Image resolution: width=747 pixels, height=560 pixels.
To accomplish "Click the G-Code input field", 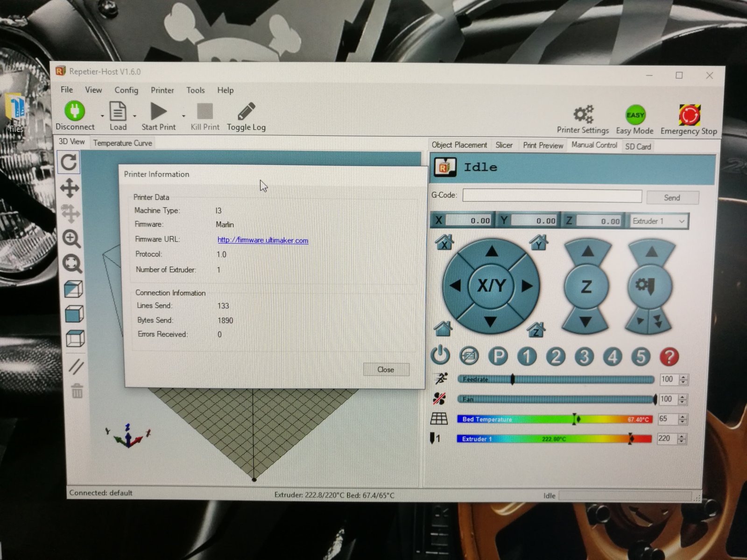I will [552, 196].
